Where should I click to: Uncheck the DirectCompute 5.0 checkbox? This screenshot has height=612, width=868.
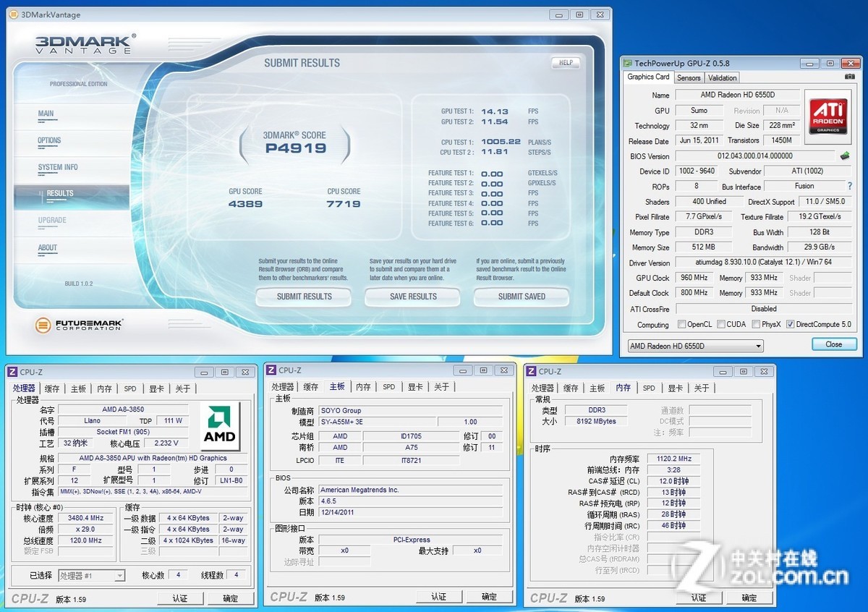tap(791, 325)
